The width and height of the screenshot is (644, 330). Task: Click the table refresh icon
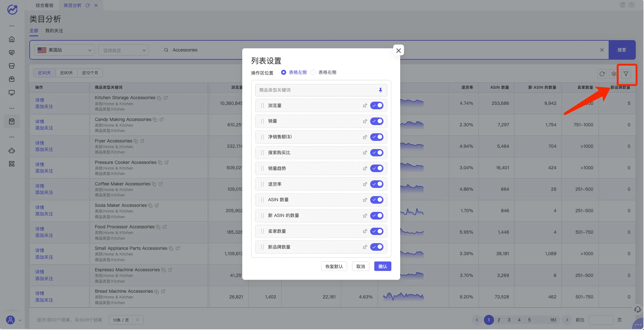pos(602,74)
